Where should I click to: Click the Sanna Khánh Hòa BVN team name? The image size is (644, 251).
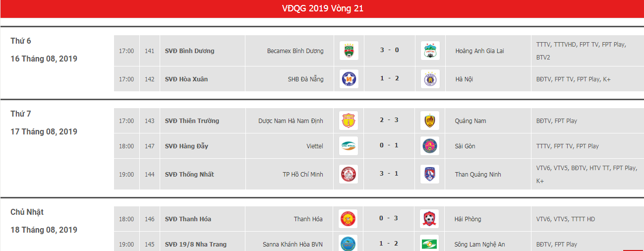[x=293, y=244]
